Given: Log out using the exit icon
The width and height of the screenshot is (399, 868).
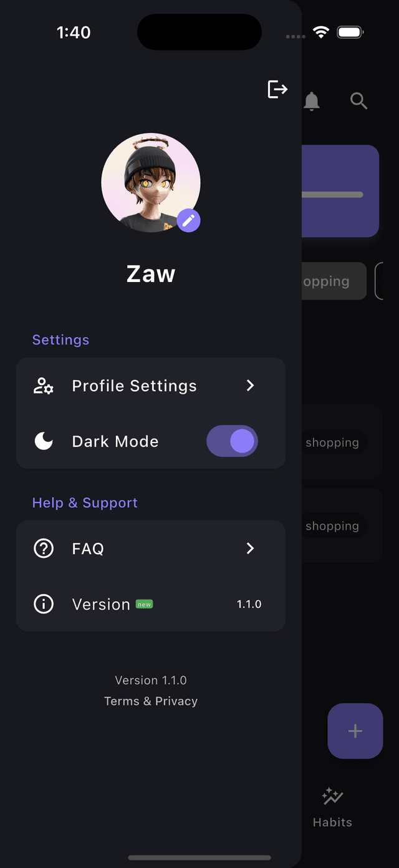Looking at the screenshot, I should click(x=277, y=89).
